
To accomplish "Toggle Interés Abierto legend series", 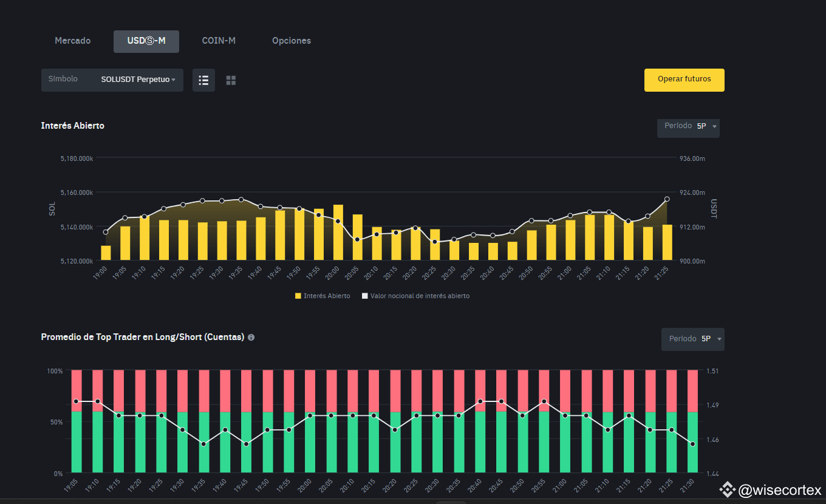I will click(322, 296).
